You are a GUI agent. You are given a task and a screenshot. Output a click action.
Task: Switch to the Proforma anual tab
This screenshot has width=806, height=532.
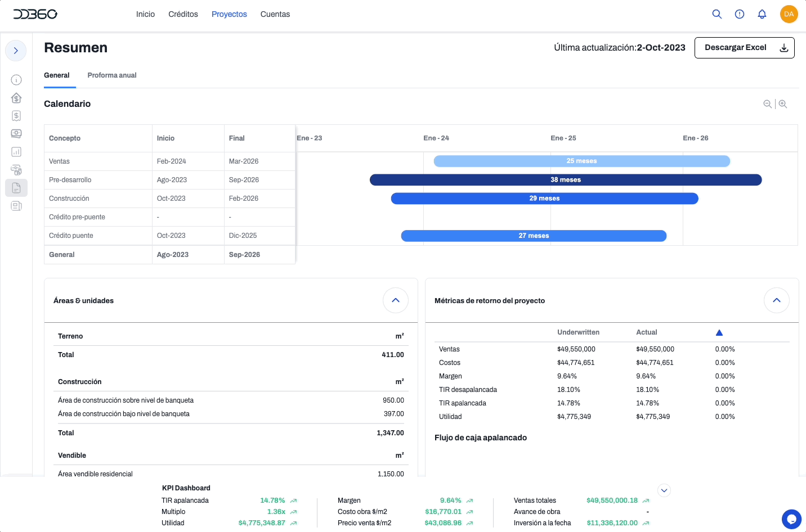pyautogui.click(x=112, y=75)
